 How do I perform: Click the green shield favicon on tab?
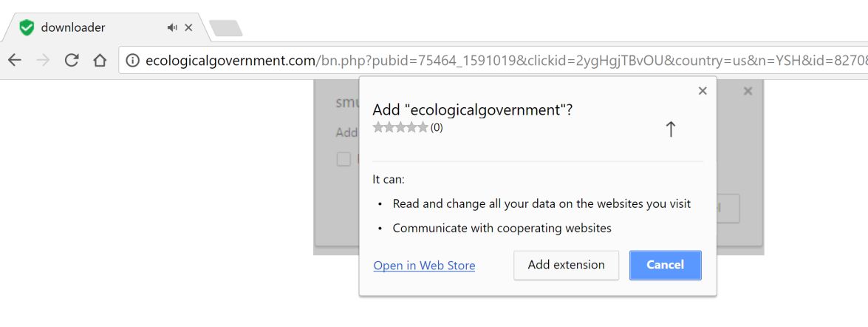click(x=27, y=28)
